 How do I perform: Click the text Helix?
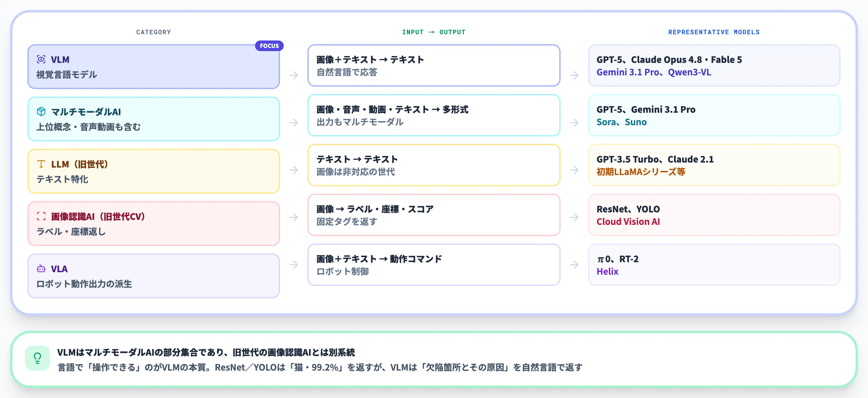(x=607, y=272)
